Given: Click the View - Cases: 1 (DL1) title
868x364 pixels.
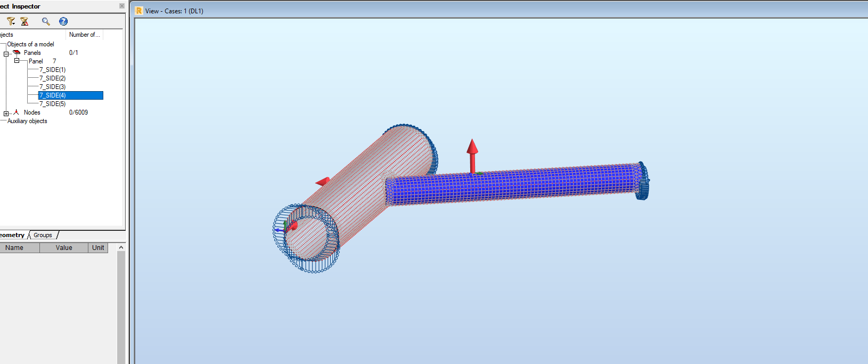Looking at the screenshot, I should pos(174,11).
